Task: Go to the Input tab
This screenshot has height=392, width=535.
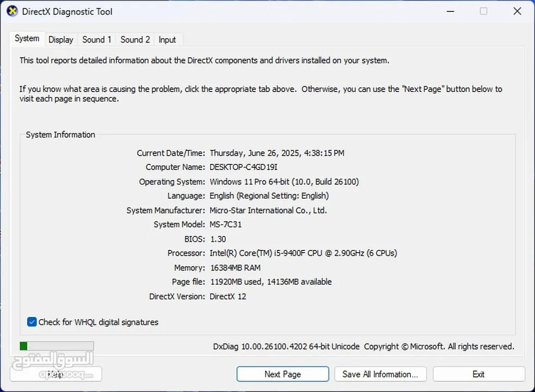Action: 167,40
